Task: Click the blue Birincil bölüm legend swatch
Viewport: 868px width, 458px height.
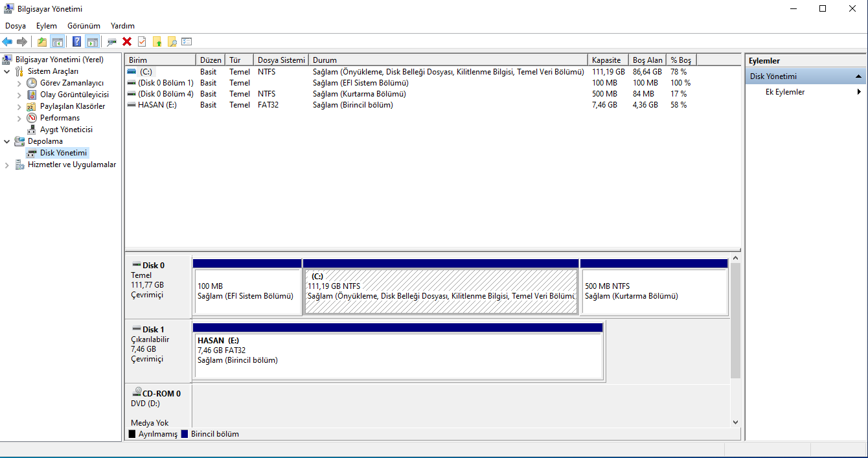Action: click(x=185, y=434)
